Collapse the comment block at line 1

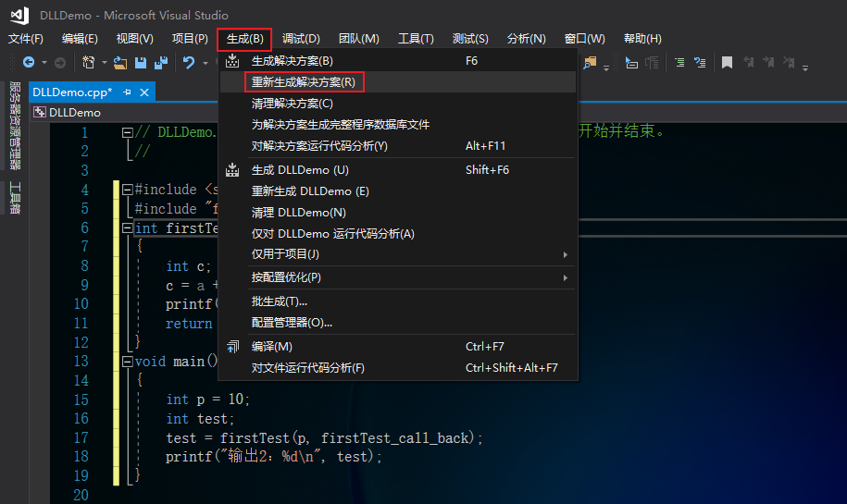[128, 132]
